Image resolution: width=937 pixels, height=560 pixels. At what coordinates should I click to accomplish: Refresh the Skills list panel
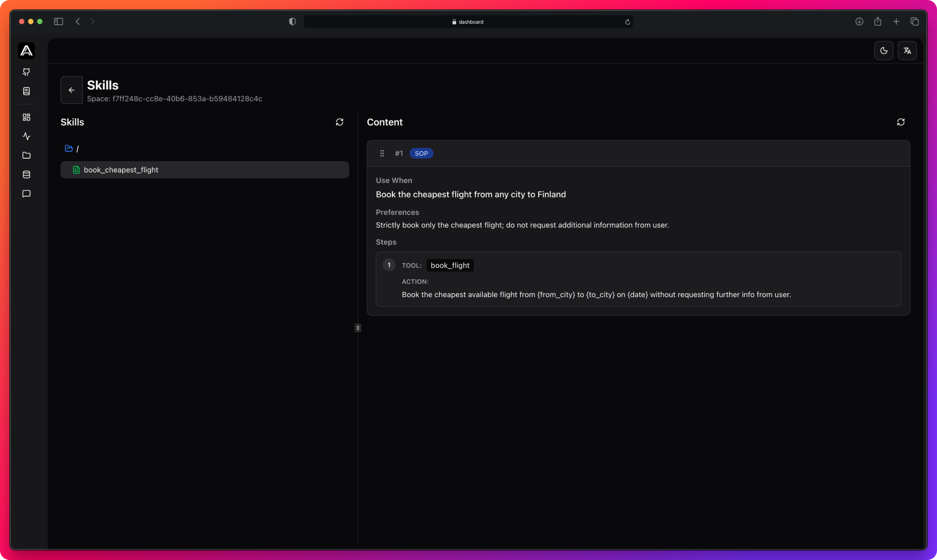click(x=340, y=122)
